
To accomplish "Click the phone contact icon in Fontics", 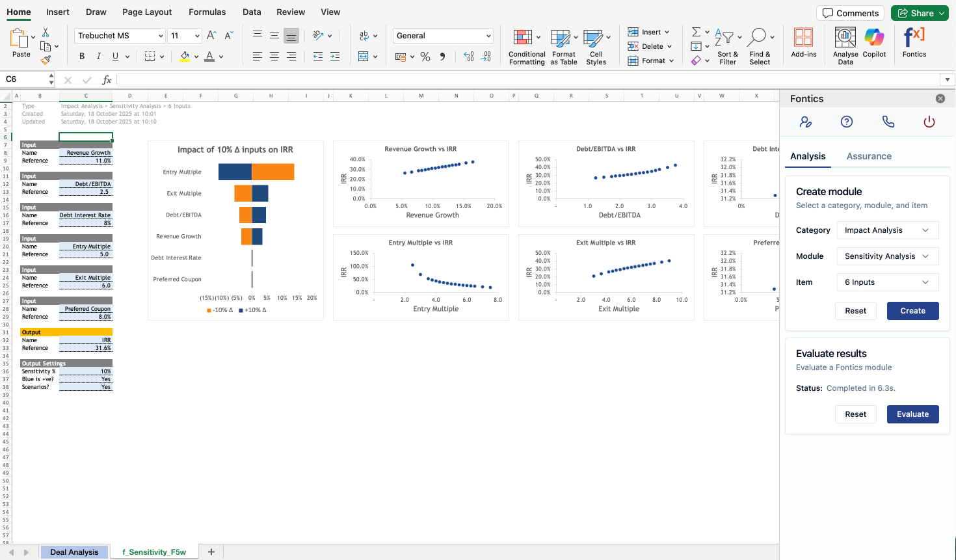I will (888, 122).
